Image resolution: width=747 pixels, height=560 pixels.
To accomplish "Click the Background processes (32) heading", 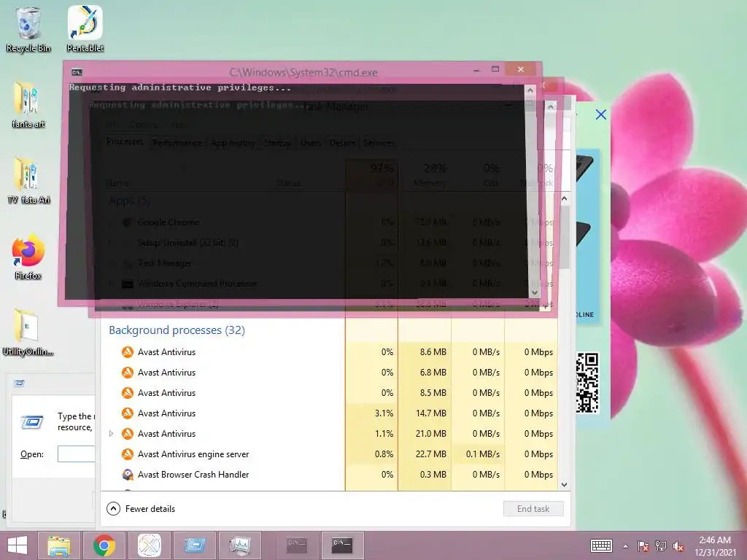I will click(x=177, y=330).
